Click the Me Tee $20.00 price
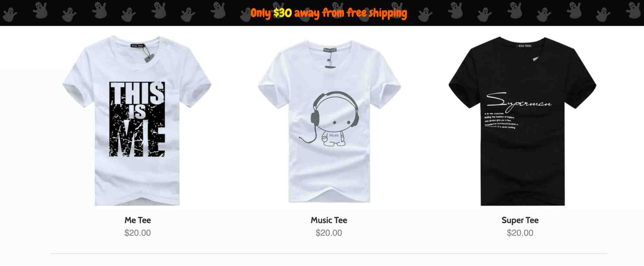The image size is (644, 266). (138, 233)
